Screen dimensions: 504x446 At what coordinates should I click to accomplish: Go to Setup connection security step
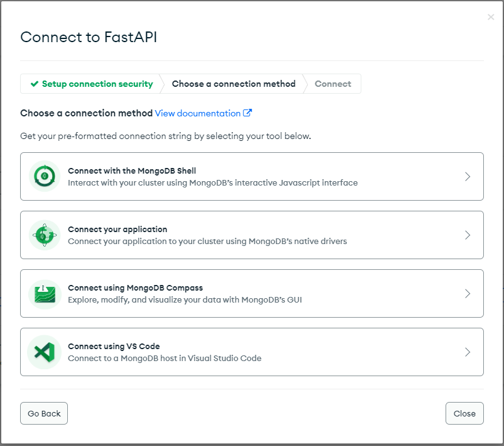tap(92, 84)
